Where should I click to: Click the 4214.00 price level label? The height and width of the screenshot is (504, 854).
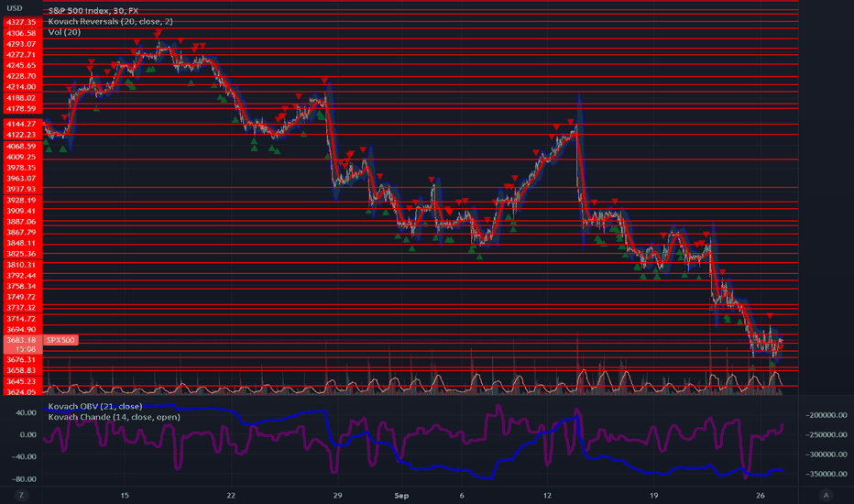pos(21,87)
